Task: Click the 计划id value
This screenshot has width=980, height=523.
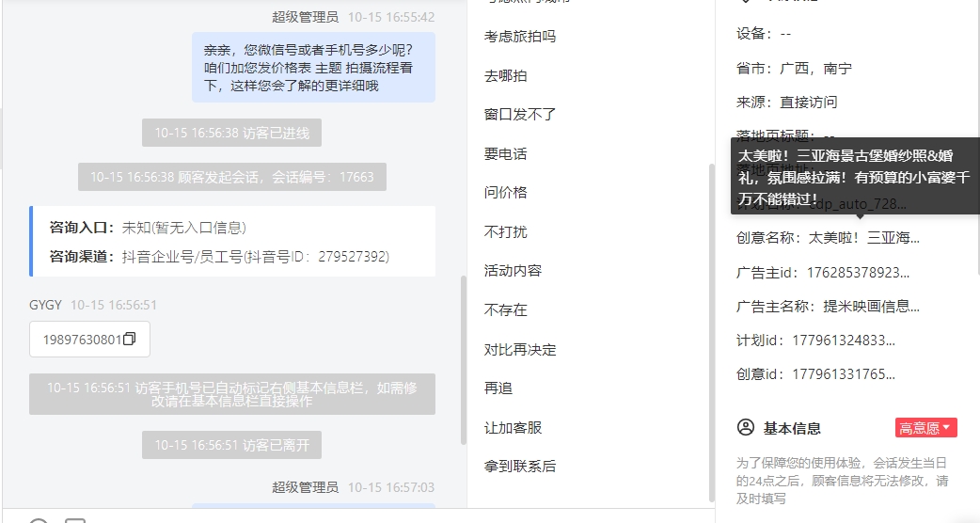Action: pyautogui.click(x=843, y=341)
